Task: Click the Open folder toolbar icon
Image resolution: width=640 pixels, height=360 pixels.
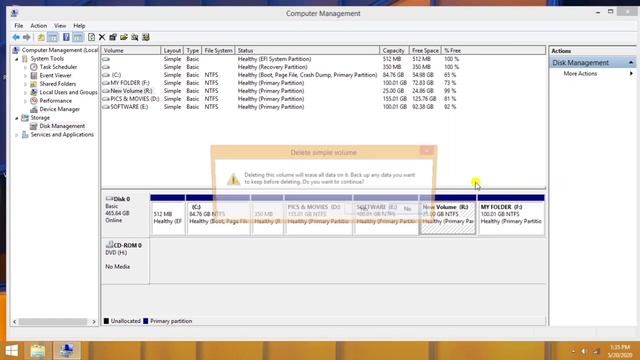Action: (x=124, y=38)
